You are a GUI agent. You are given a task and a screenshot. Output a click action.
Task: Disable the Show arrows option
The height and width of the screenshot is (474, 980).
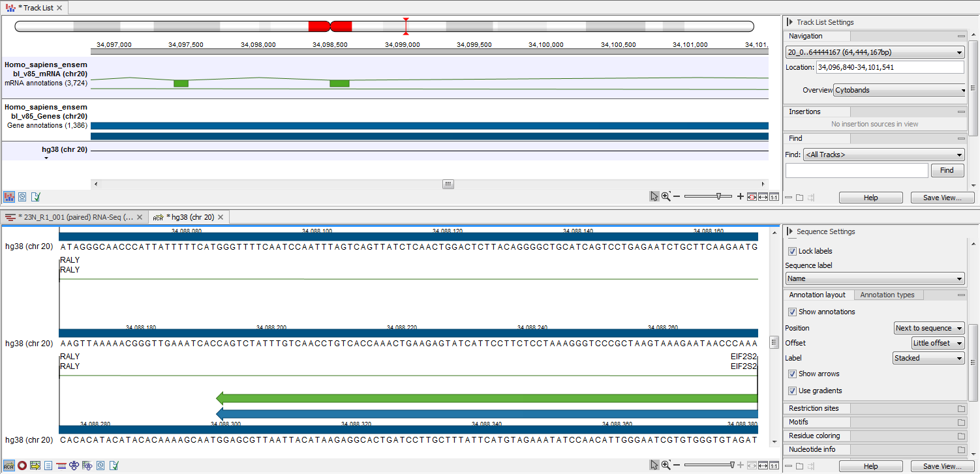point(792,374)
